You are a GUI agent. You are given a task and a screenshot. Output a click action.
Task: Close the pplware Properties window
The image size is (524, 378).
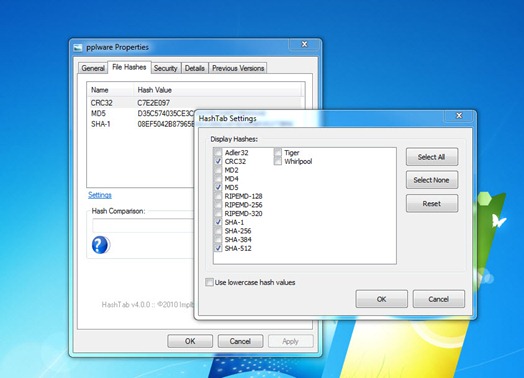304,44
